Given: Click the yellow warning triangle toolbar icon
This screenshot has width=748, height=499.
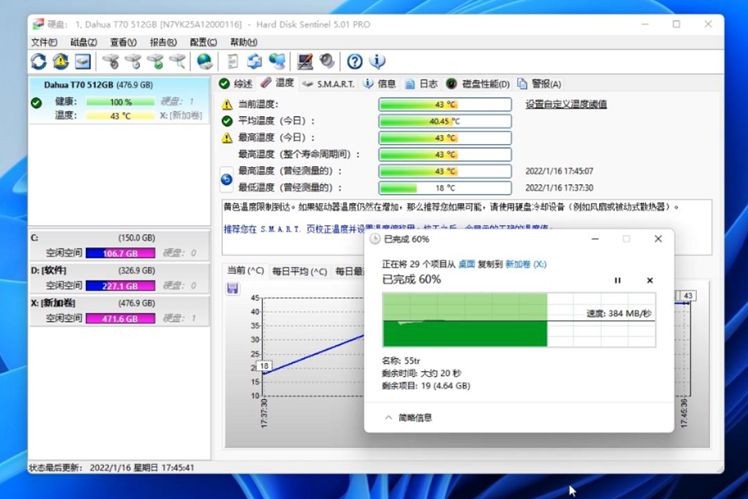Looking at the screenshot, I should tap(61, 62).
